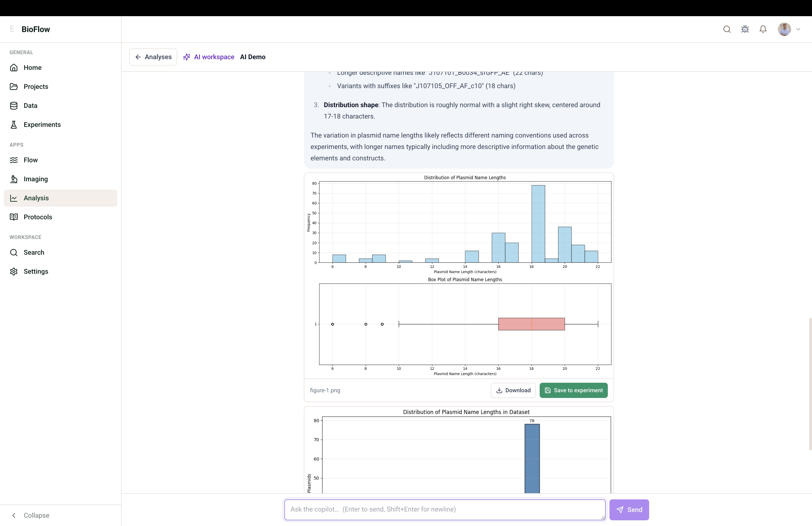Open Protocols app
This screenshot has width=812, height=526.
(x=60, y=217)
